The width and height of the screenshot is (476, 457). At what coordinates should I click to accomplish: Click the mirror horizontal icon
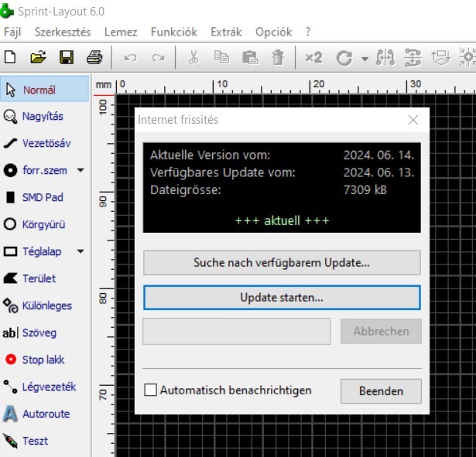pos(385,57)
